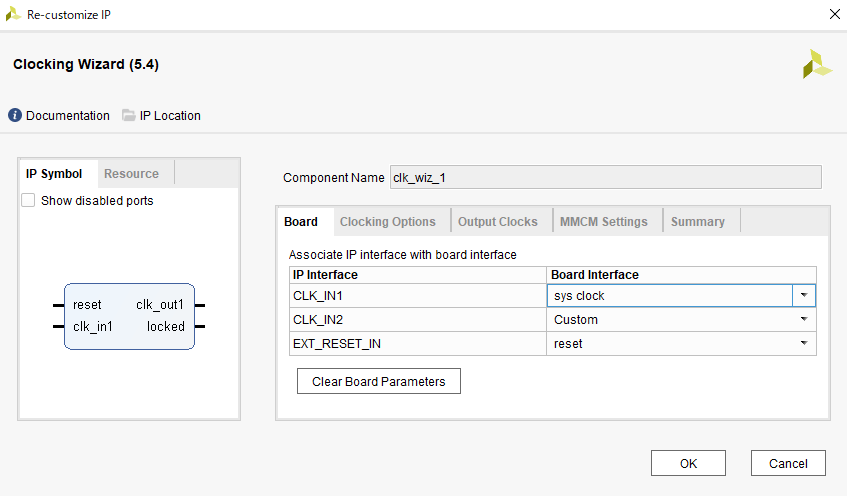
Task: View the Summary tab
Action: click(697, 222)
